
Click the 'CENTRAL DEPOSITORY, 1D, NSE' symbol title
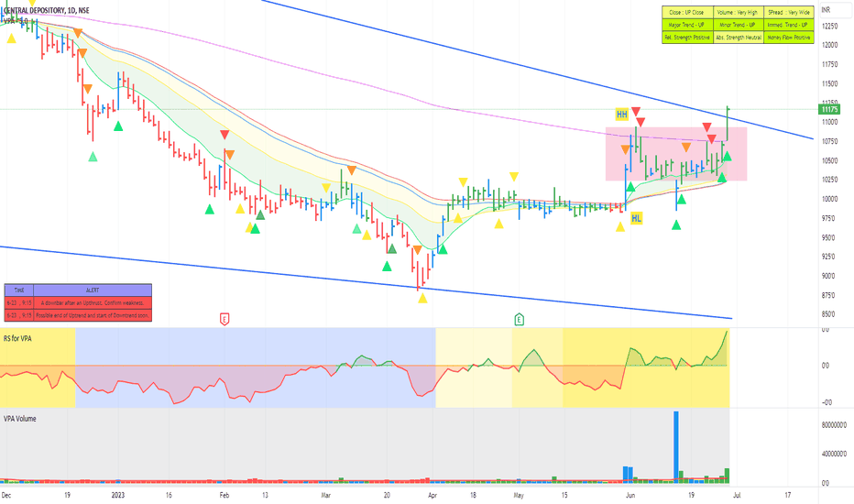pyautogui.click(x=47, y=10)
